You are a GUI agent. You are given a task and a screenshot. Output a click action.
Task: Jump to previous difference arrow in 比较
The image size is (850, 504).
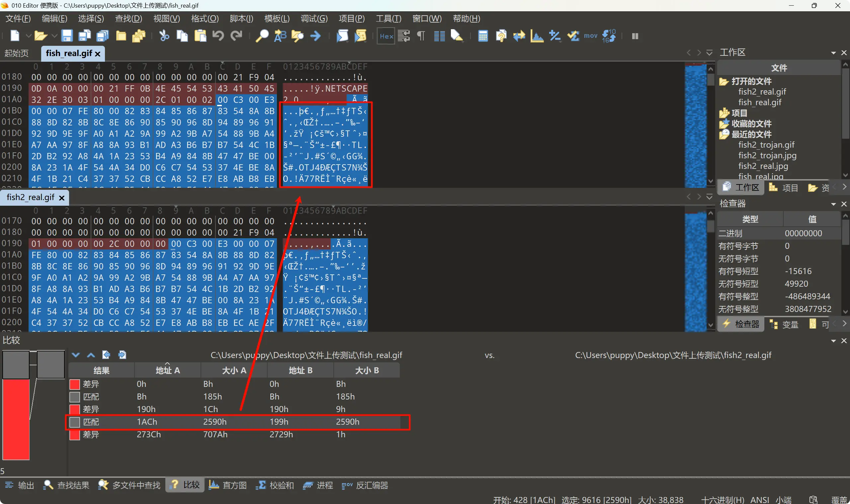[91, 355]
